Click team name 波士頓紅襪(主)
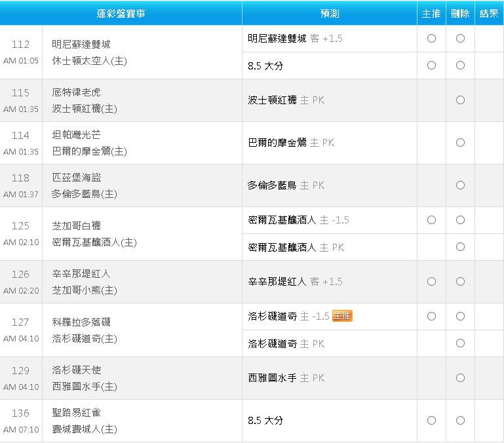 pyautogui.click(x=85, y=109)
